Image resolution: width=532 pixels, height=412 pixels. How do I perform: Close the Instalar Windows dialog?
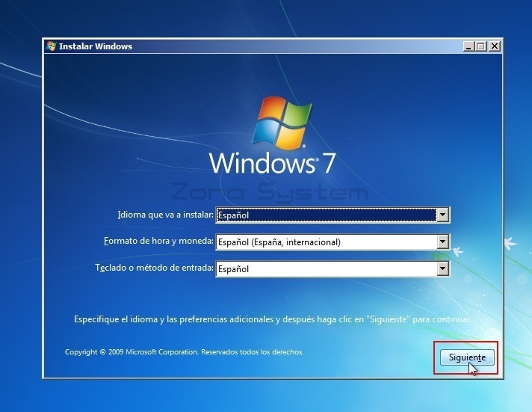pyautogui.click(x=495, y=46)
